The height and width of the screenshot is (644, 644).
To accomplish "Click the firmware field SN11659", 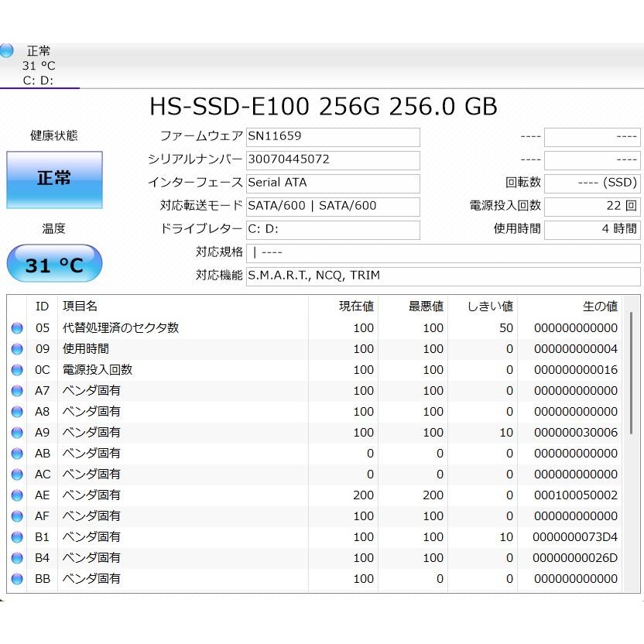I will [333, 137].
